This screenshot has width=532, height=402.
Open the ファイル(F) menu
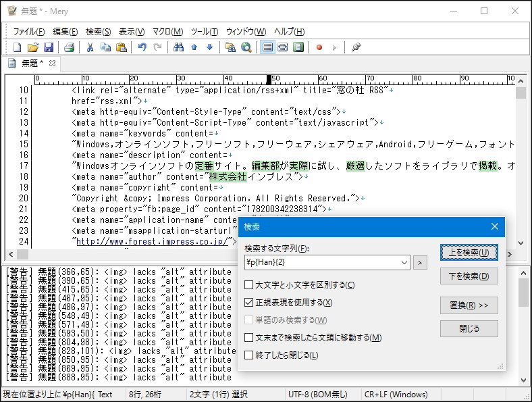point(29,32)
